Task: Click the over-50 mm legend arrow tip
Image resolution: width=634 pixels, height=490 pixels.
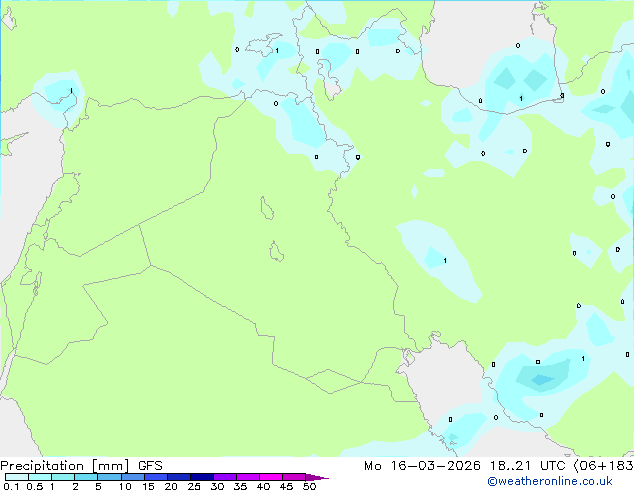Action: click(317, 477)
